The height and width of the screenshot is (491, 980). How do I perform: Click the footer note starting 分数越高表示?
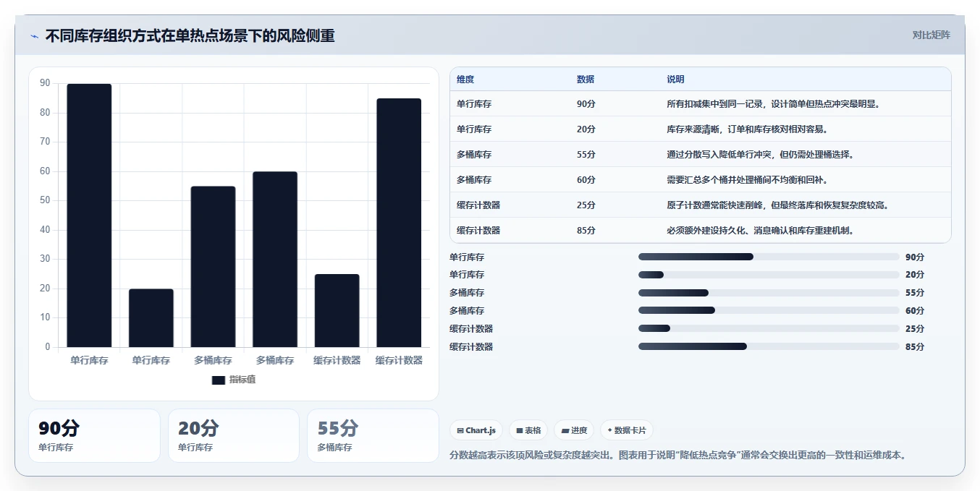click(x=677, y=455)
